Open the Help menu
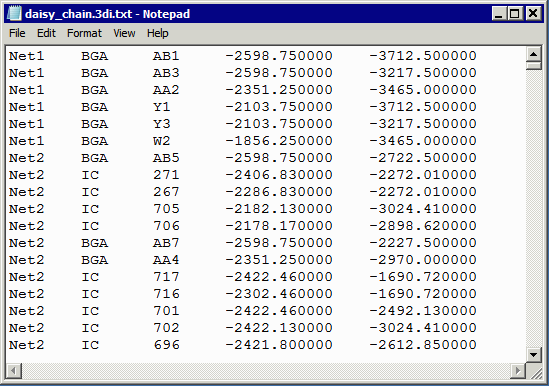This screenshot has width=549, height=386. point(158,33)
